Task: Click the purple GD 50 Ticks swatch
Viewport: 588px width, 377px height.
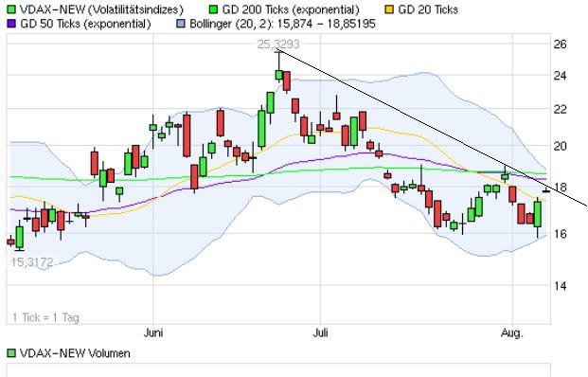Action: click(11, 24)
